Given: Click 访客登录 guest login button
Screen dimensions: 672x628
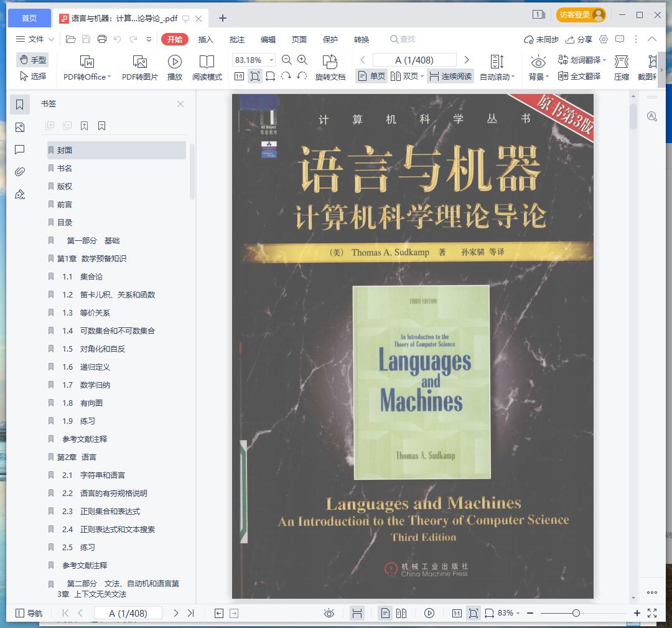Looking at the screenshot, I should [x=581, y=15].
